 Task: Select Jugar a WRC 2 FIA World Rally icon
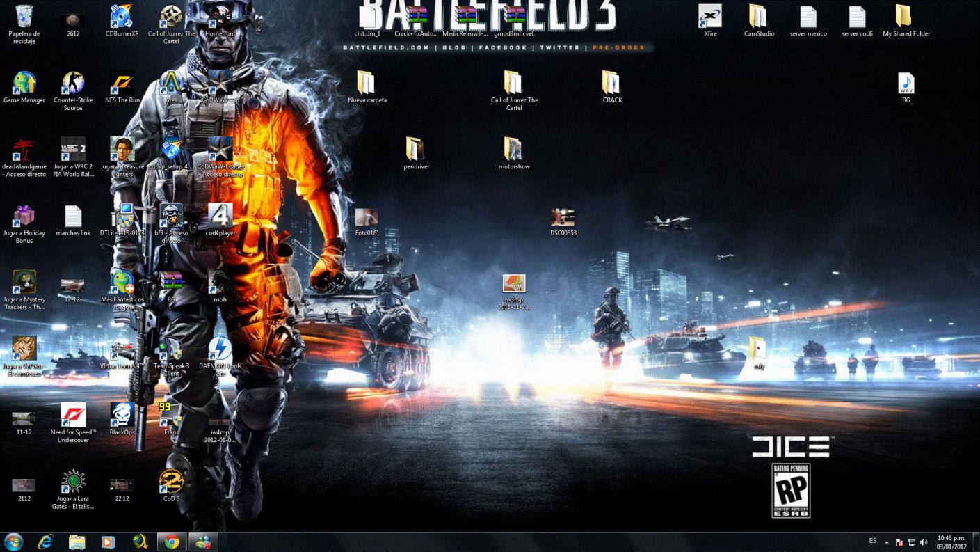[x=73, y=149]
